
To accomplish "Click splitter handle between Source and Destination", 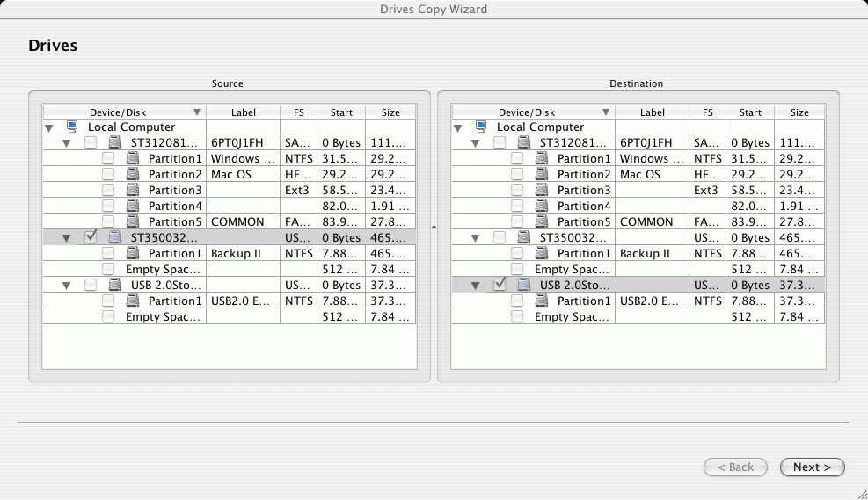I will click(434, 228).
